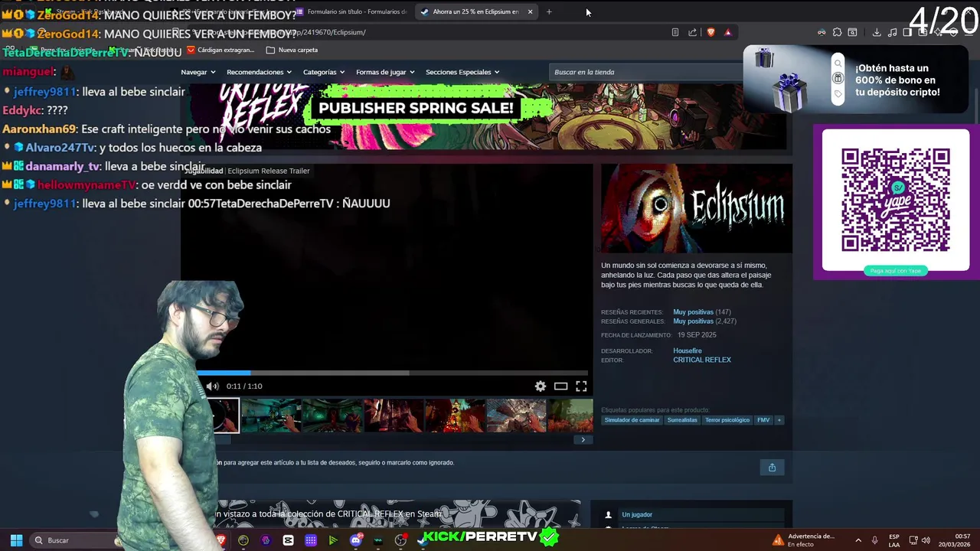Open developer Housefire page

[x=688, y=350]
